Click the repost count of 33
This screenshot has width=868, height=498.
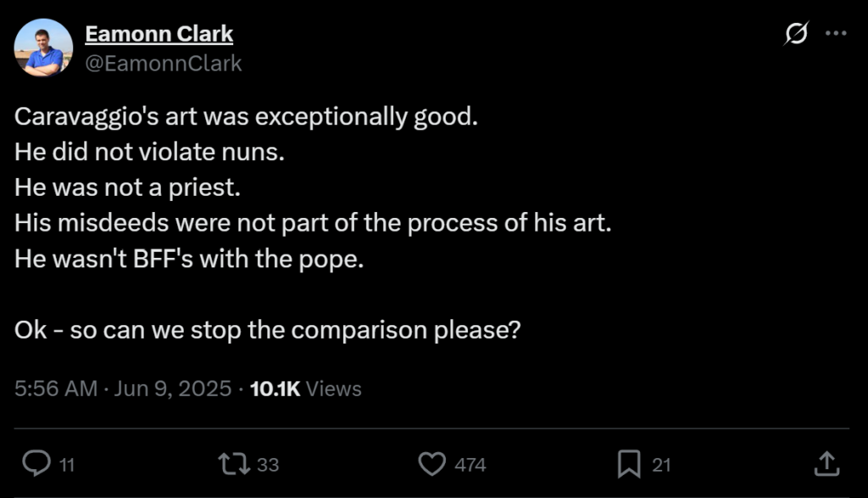(268, 464)
